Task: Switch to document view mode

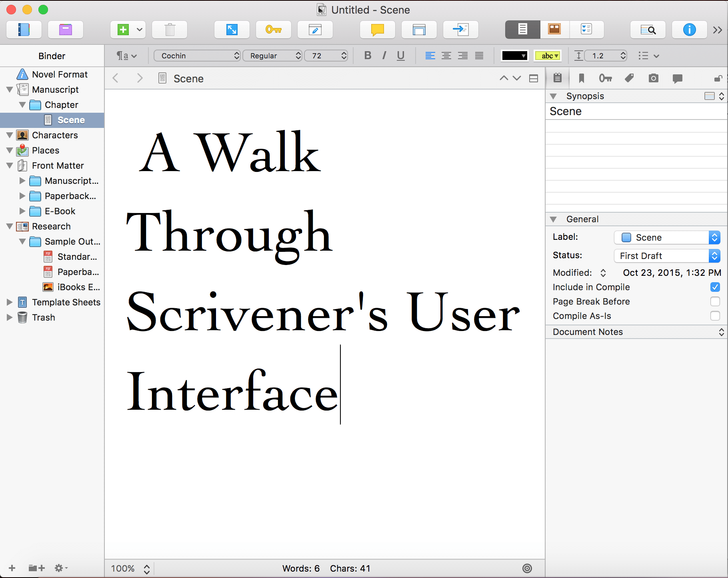Action: pyautogui.click(x=522, y=30)
